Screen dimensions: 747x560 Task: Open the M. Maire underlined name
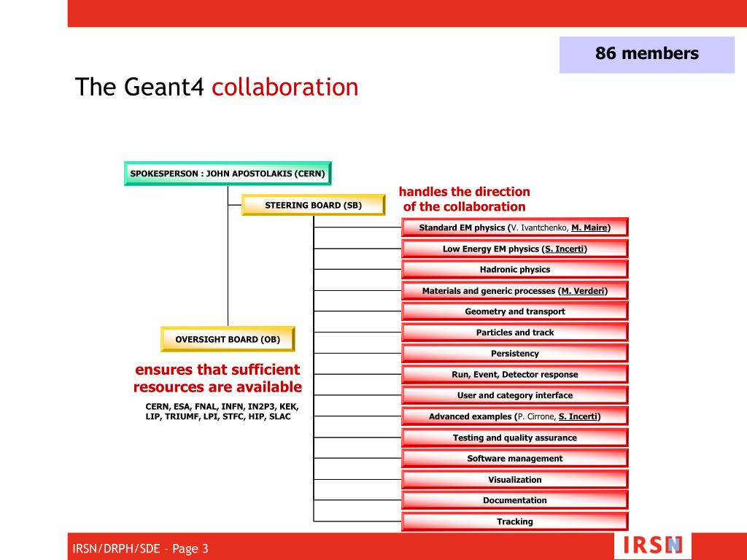point(589,227)
